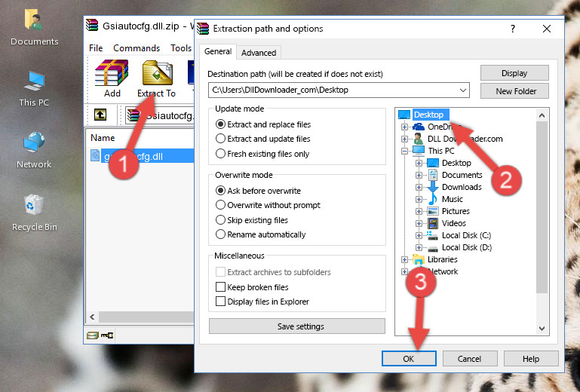The image size is (580, 392).
Task: Select OneDrive cloud icon in folder tree
Action: click(419, 127)
